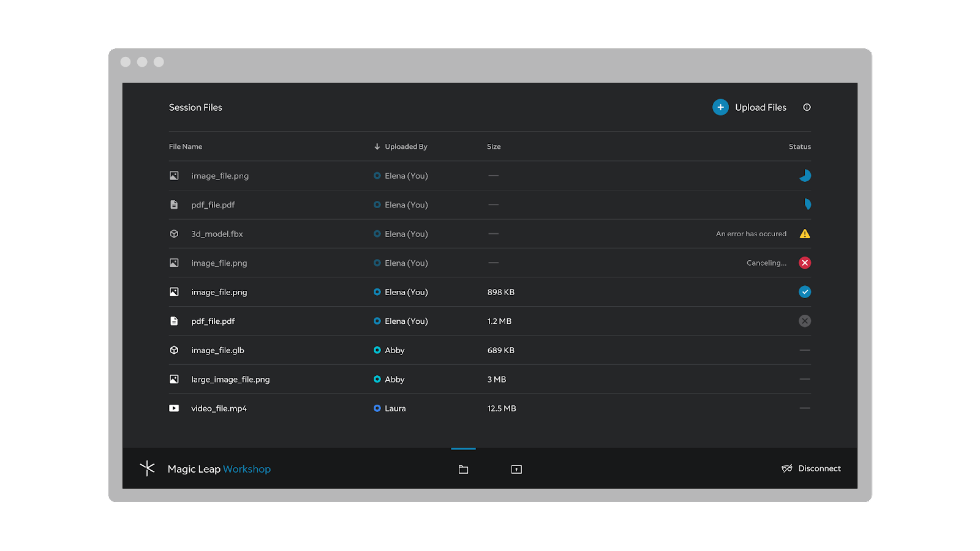Open the Upload Files button
980x551 pixels.
tap(750, 107)
